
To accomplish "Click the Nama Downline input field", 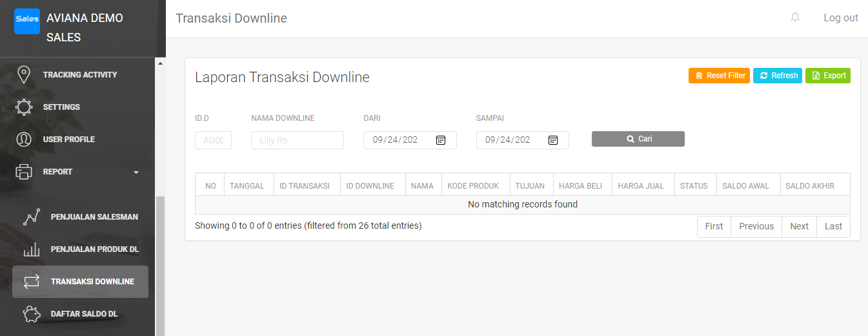I will point(297,140).
